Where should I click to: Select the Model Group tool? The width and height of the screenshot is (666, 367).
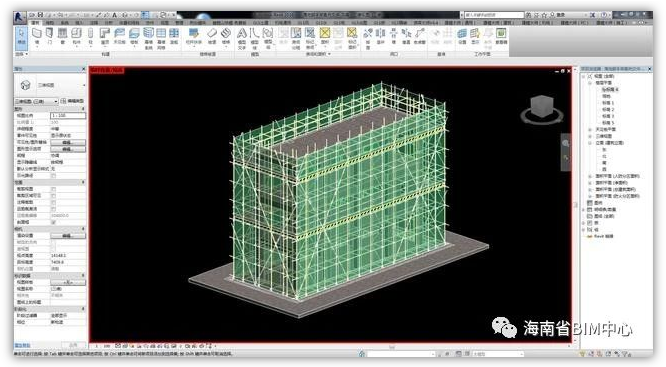click(x=268, y=38)
